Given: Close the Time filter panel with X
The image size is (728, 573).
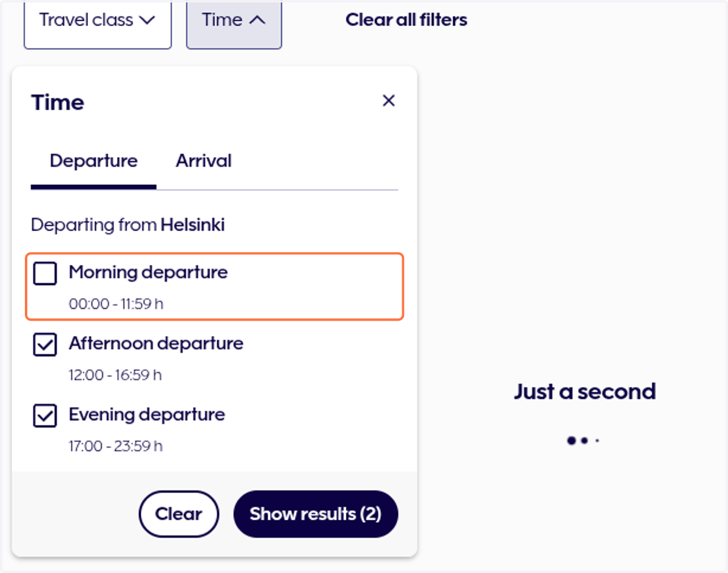Looking at the screenshot, I should [x=389, y=101].
